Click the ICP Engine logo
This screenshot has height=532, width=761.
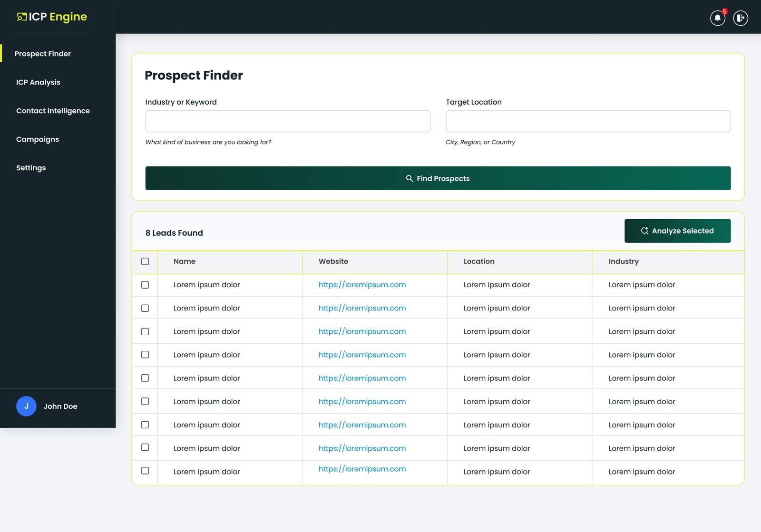click(x=52, y=17)
